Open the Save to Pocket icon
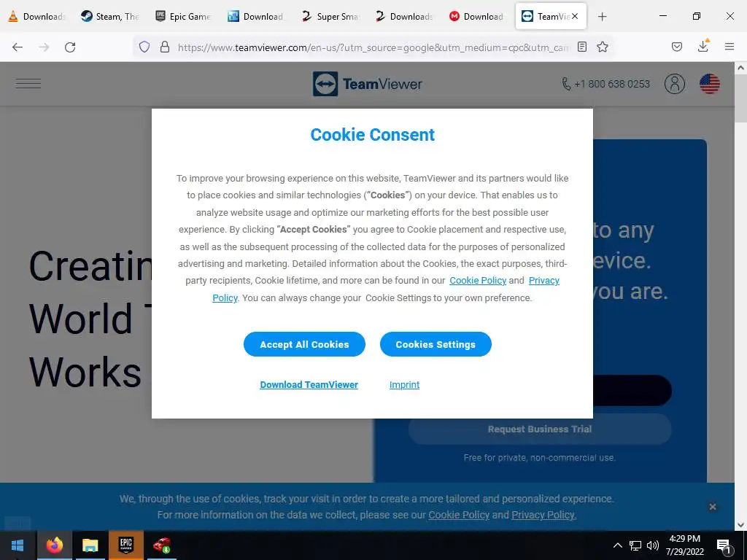 tap(677, 47)
